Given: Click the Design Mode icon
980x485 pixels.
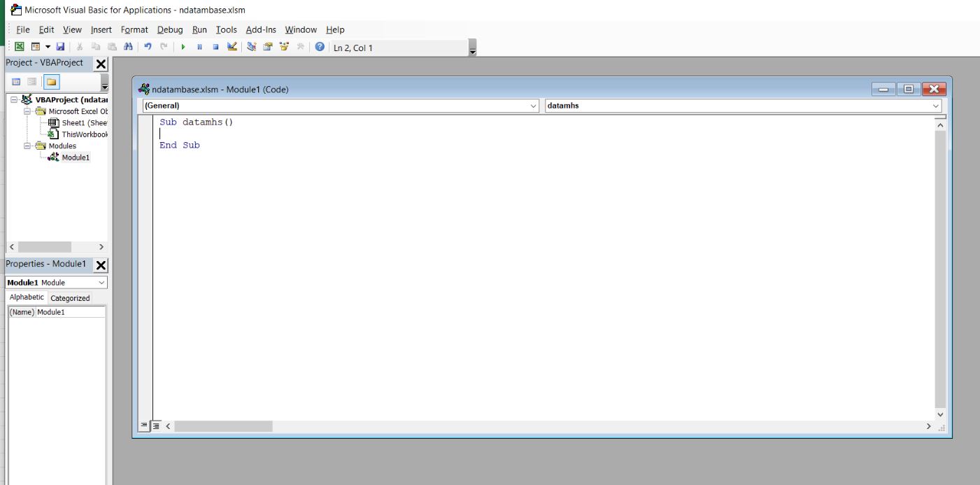Looking at the screenshot, I should [x=232, y=48].
